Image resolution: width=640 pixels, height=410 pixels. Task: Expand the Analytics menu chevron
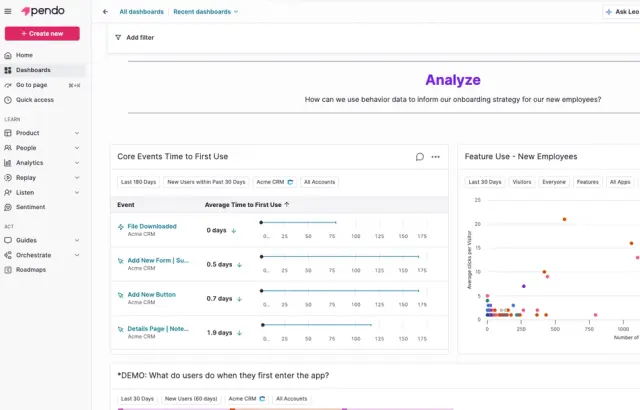point(77,163)
